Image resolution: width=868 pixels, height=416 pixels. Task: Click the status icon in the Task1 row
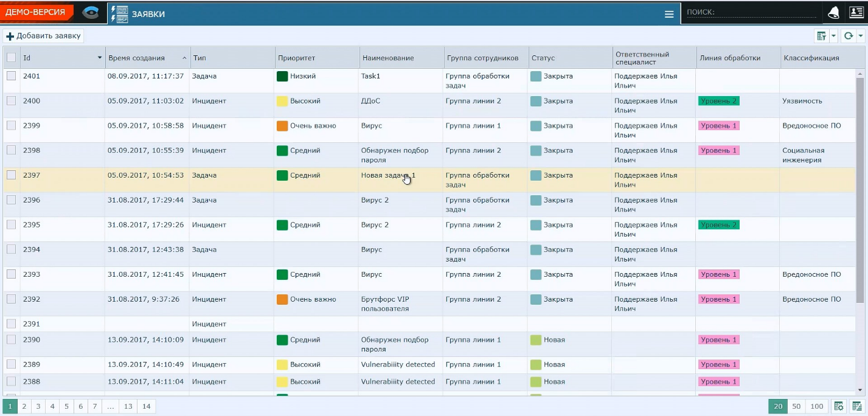pos(535,77)
